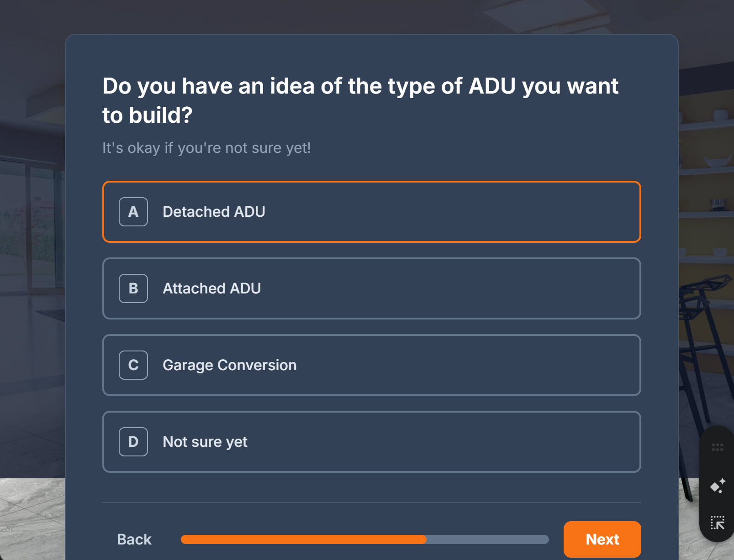Click the "Attached ADU" label text
734x560 pixels.
[212, 288]
